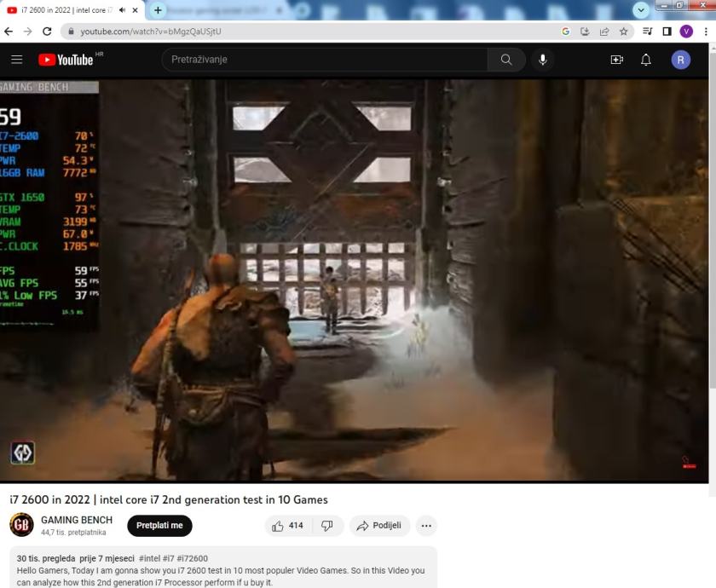Click the #intel hashtag
This screenshot has height=588, width=716.
(149, 558)
